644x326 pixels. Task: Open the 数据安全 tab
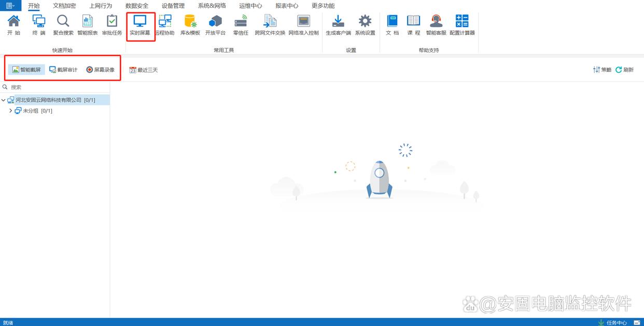pos(137,6)
